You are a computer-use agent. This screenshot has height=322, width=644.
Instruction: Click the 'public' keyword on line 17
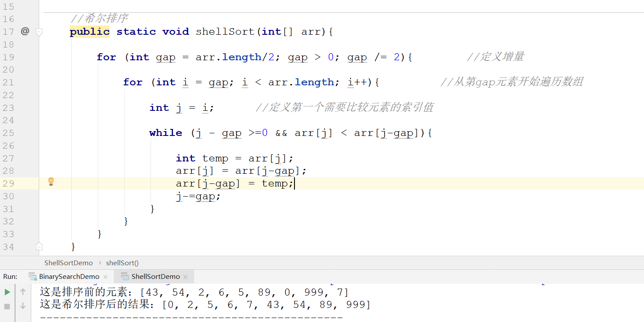point(90,32)
